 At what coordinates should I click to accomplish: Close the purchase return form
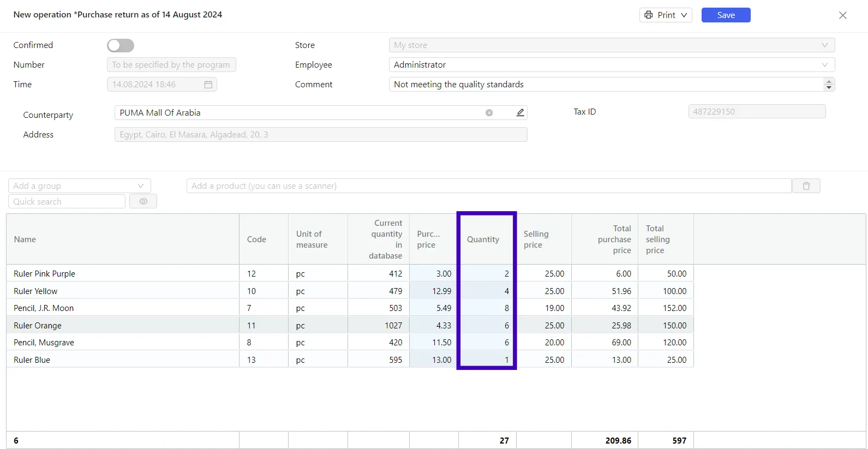842,15
